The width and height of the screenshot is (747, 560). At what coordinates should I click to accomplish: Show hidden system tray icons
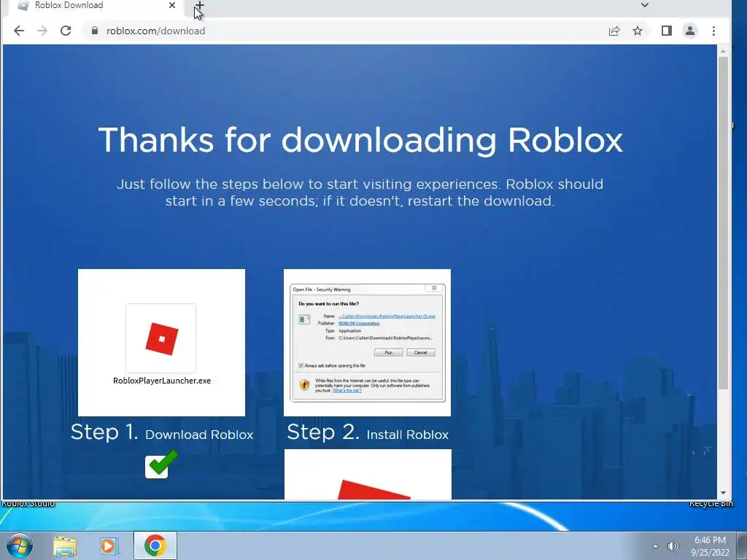coord(655,546)
